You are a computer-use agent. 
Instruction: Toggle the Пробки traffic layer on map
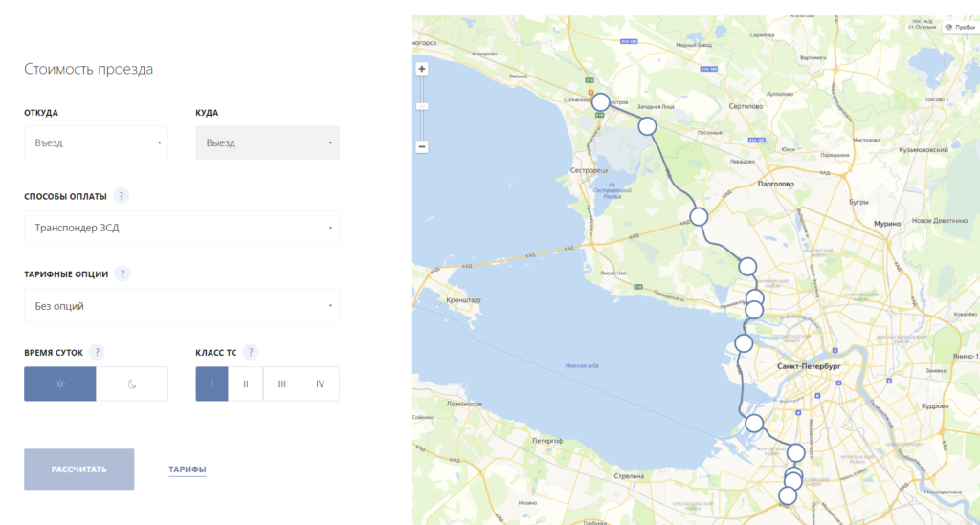click(x=960, y=27)
